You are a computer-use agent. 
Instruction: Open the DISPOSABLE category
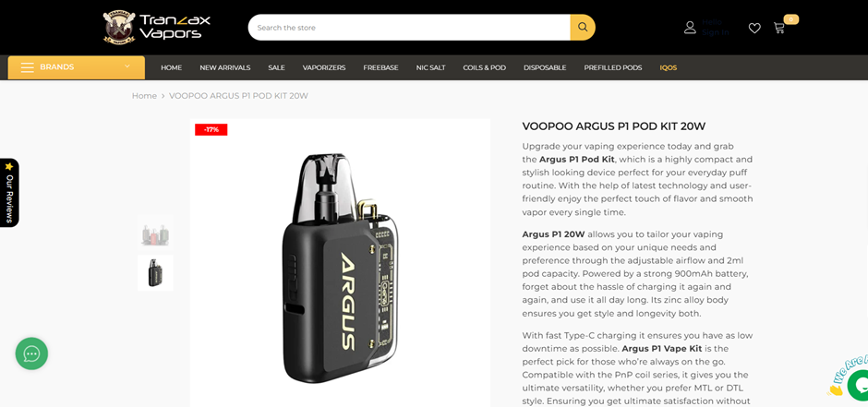545,67
